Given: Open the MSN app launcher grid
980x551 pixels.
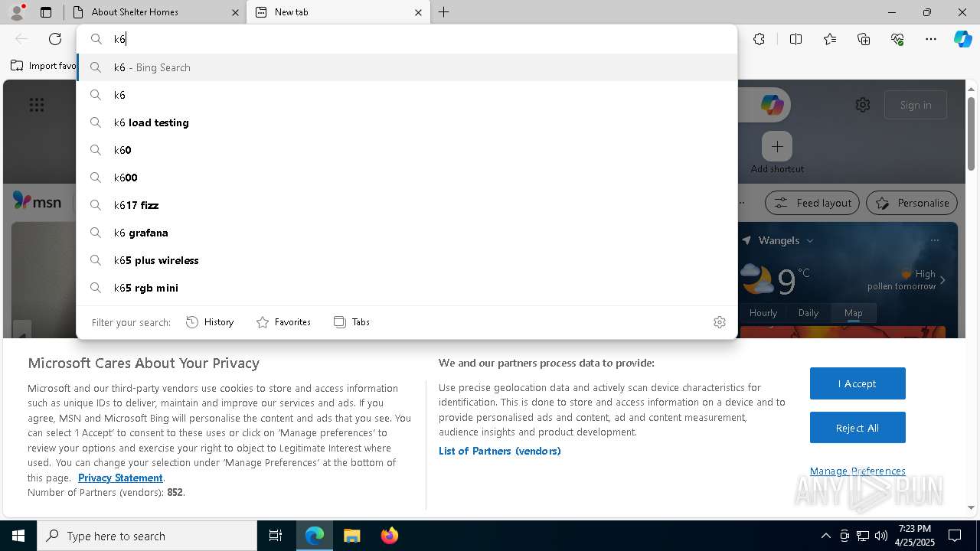Looking at the screenshot, I should (37, 105).
